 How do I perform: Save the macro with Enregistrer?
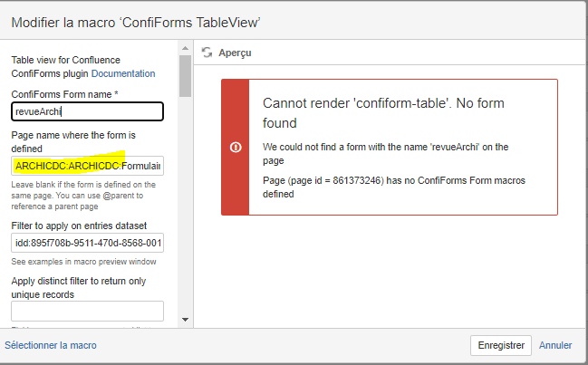tap(501, 345)
